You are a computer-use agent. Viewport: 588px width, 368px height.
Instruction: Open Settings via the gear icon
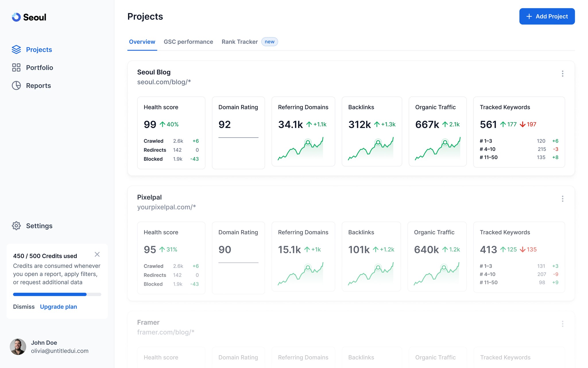[x=16, y=226]
